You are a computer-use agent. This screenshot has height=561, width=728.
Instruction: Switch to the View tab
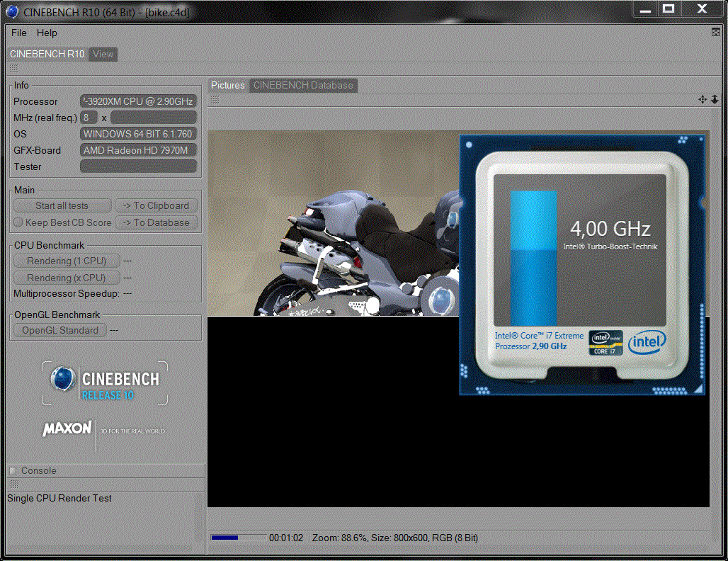pyautogui.click(x=103, y=55)
